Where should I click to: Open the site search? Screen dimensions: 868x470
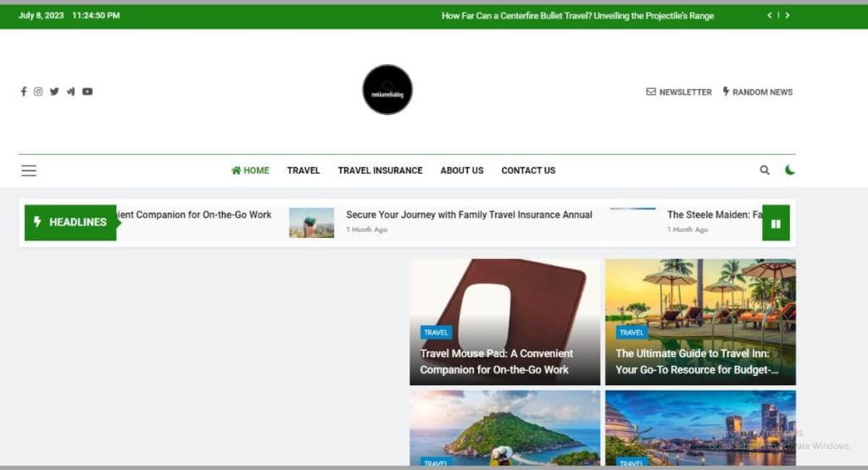pos(765,170)
